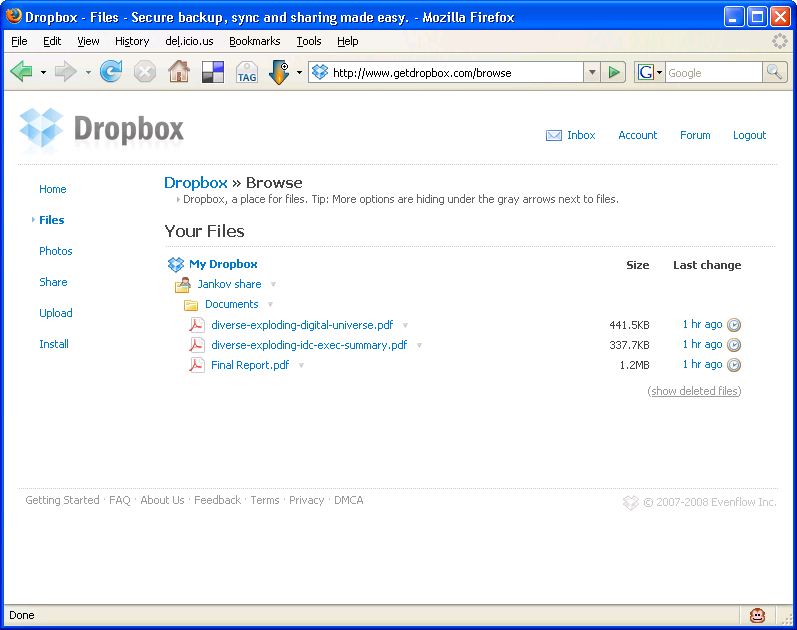Open Upload in the sidebar
Screen dimensions: 797x630
[x=56, y=313]
